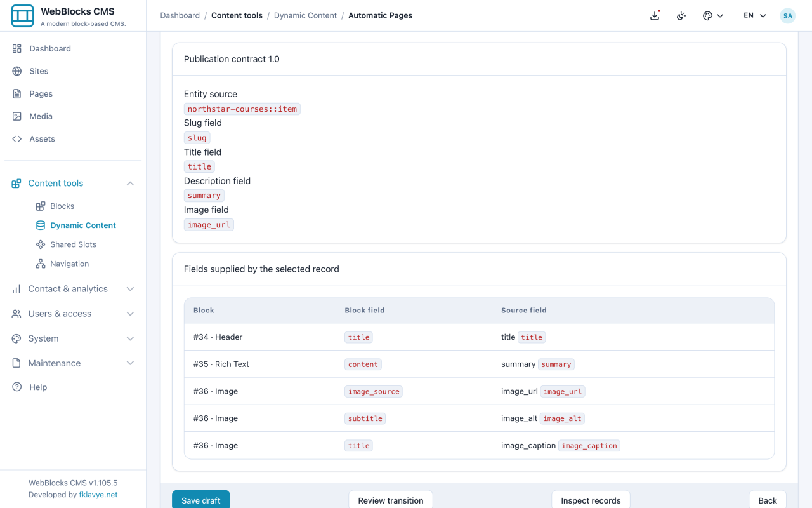This screenshot has width=812, height=508.
Task: Expand the Contact & analytics chevron
Action: pos(130,289)
